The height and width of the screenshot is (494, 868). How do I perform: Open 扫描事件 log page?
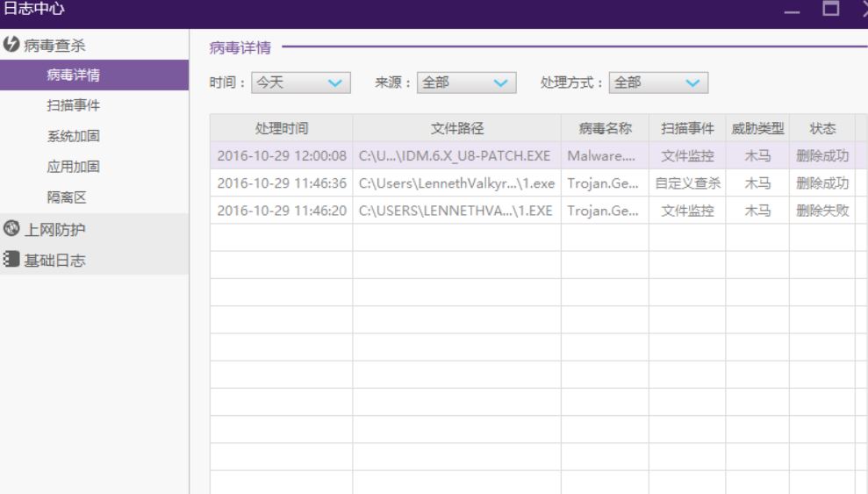click(x=74, y=105)
